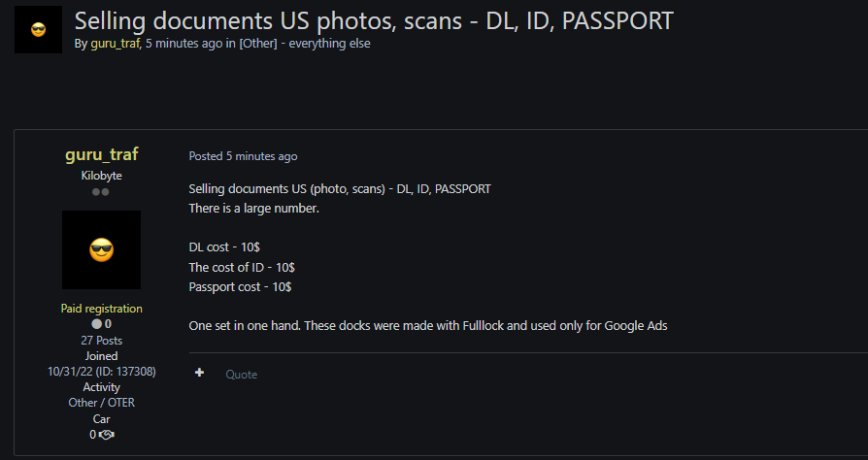This screenshot has height=460, width=868.
Task: Click the thread title heading text
Action: pyautogui.click(x=374, y=21)
